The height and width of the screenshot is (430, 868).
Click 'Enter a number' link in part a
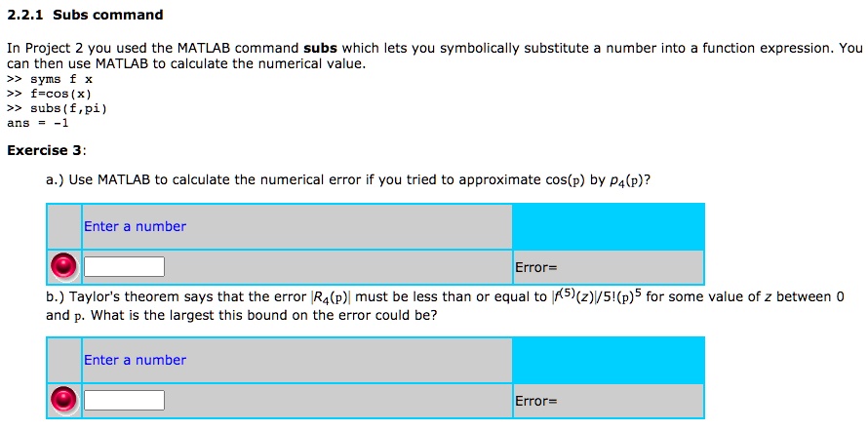(x=135, y=226)
